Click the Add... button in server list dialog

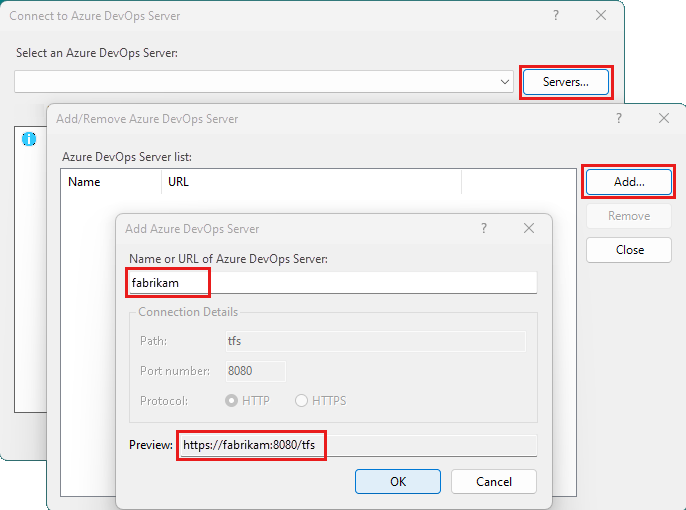coord(629,182)
